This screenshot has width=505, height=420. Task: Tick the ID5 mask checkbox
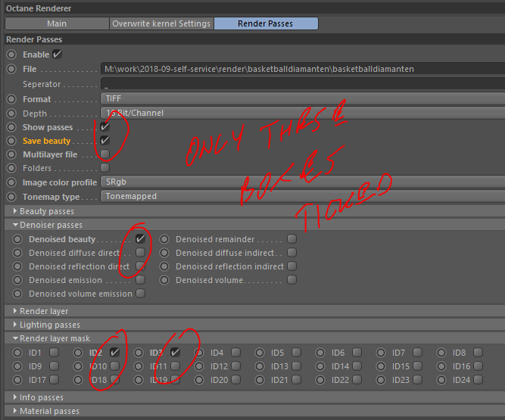point(296,353)
